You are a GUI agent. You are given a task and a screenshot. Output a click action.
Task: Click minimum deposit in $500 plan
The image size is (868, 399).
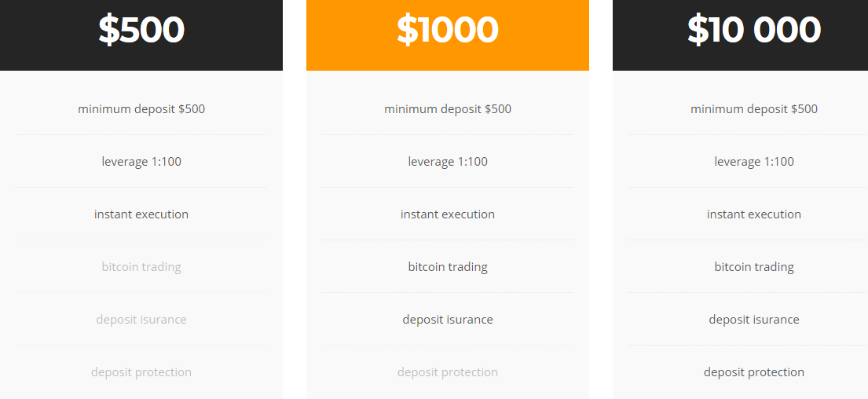pyautogui.click(x=141, y=109)
